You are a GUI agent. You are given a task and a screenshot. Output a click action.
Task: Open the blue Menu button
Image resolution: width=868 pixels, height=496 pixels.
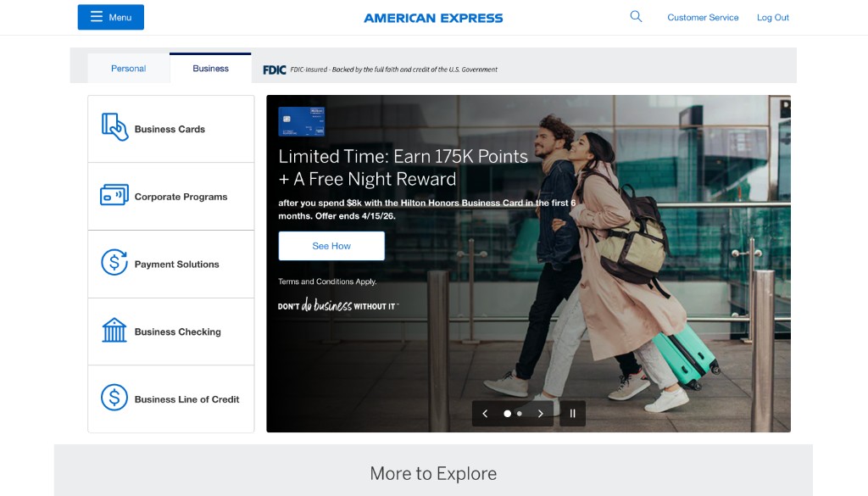[111, 17]
